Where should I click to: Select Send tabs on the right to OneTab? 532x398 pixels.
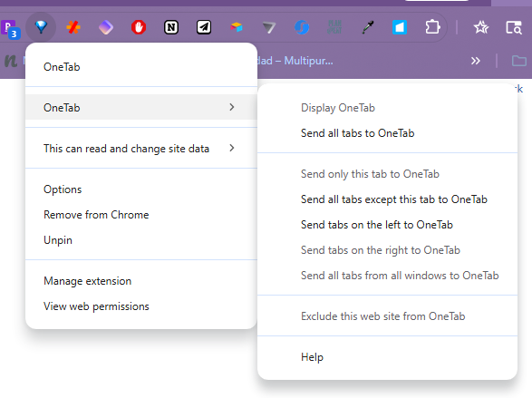tap(388, 250)
